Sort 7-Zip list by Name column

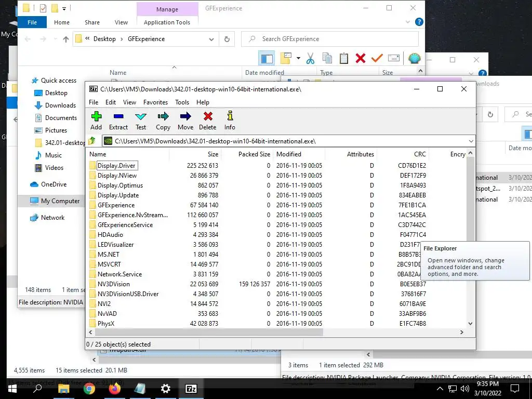pos(128,154)
